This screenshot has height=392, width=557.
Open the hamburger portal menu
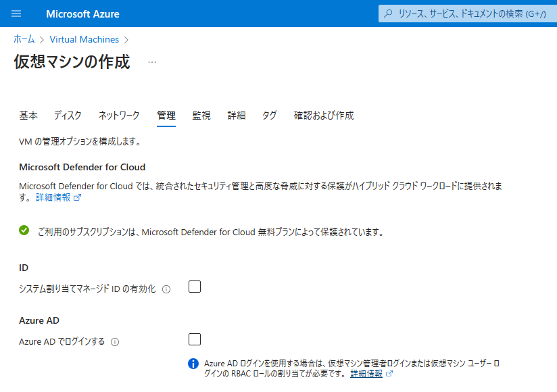(x=16, y=14)
